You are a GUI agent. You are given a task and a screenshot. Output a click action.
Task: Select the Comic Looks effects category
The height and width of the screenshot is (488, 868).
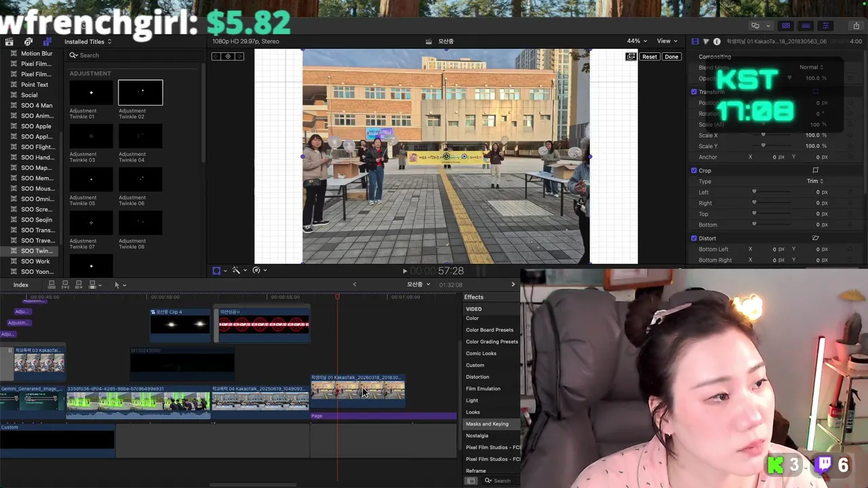[481, 353]
